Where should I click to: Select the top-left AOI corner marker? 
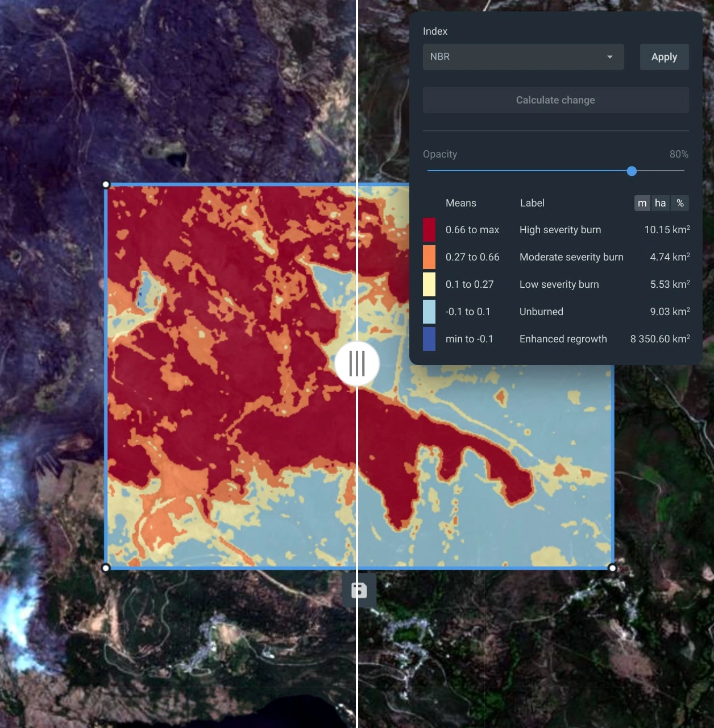[106, 184]
